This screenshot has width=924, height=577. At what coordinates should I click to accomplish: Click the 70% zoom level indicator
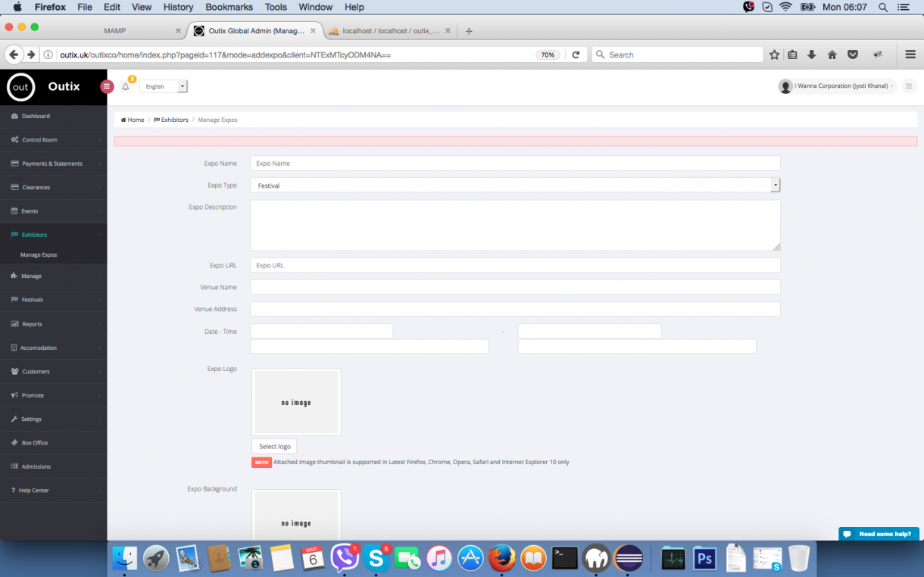[548, 55]
